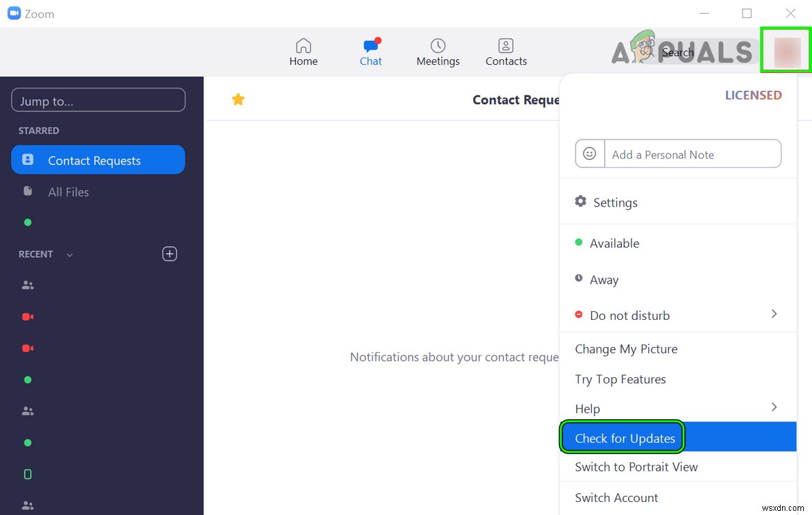Click the emoji smiley icon
Viewport: 812px width, 515px height.
click(x=590, y=154)
